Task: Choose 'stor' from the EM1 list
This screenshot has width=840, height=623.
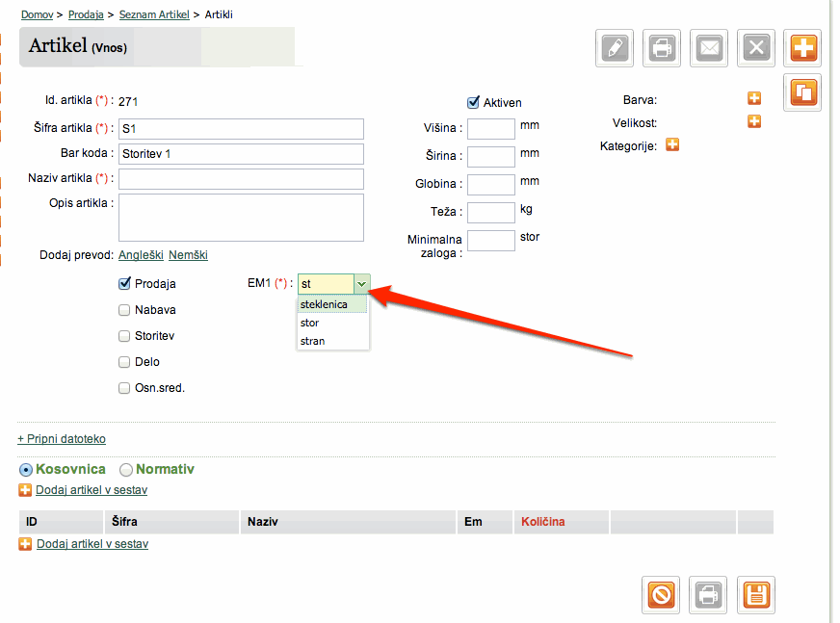Action: 332,323
